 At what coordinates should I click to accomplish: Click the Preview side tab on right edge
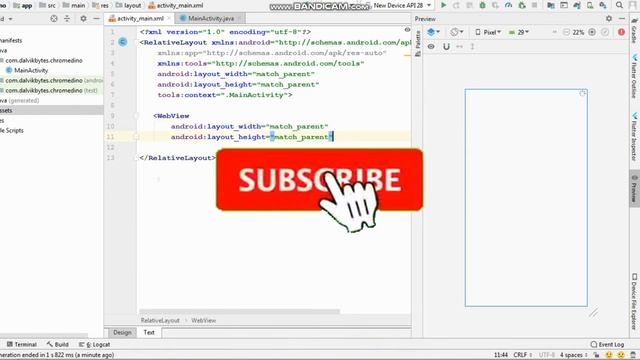(634, 189)
